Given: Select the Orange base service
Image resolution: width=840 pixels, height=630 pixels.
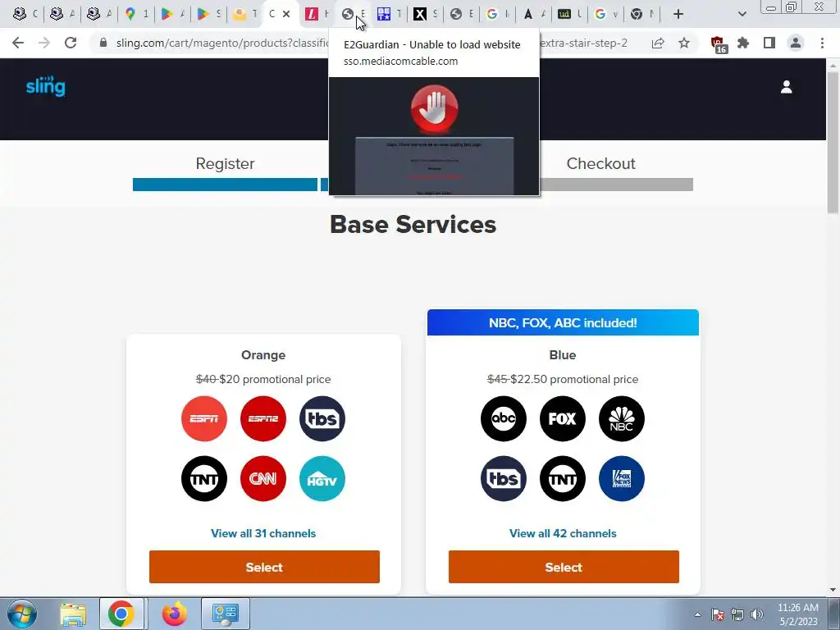Looking at the screenshot, I should [x=264, y=567].
